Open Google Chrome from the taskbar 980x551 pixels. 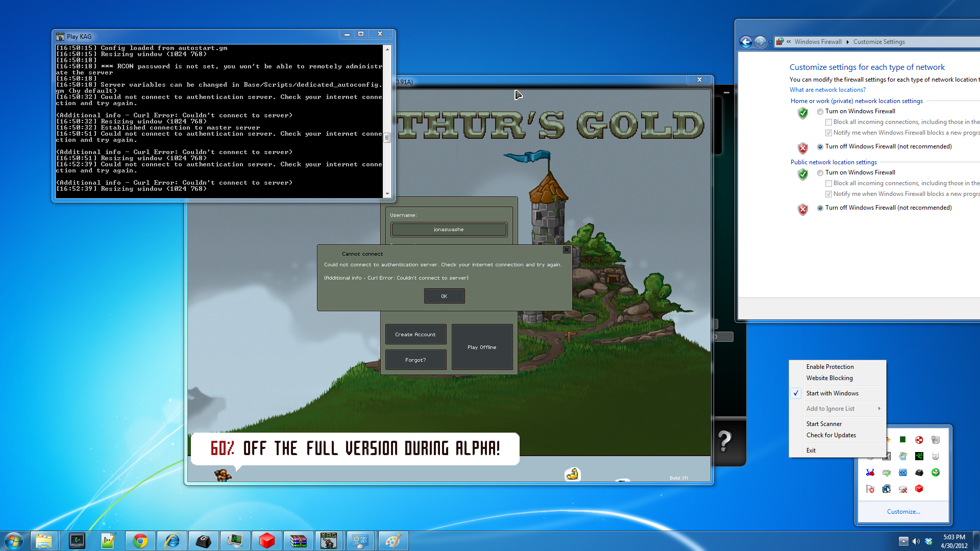click(x=140, y=541)
